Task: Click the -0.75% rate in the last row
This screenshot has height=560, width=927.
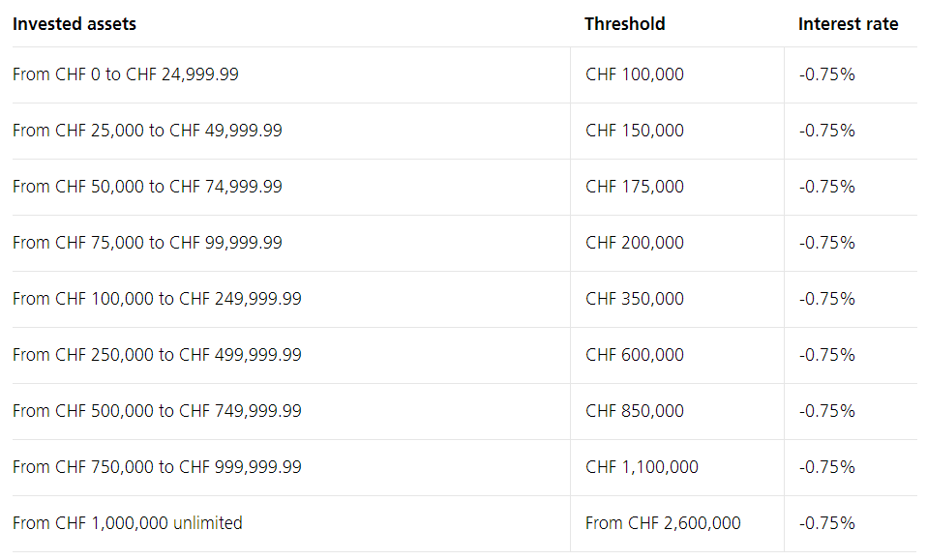Action: click(827, 523)
